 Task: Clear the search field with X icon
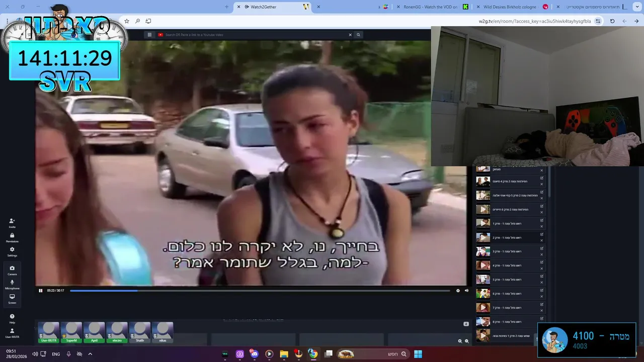tap(350, 35)
